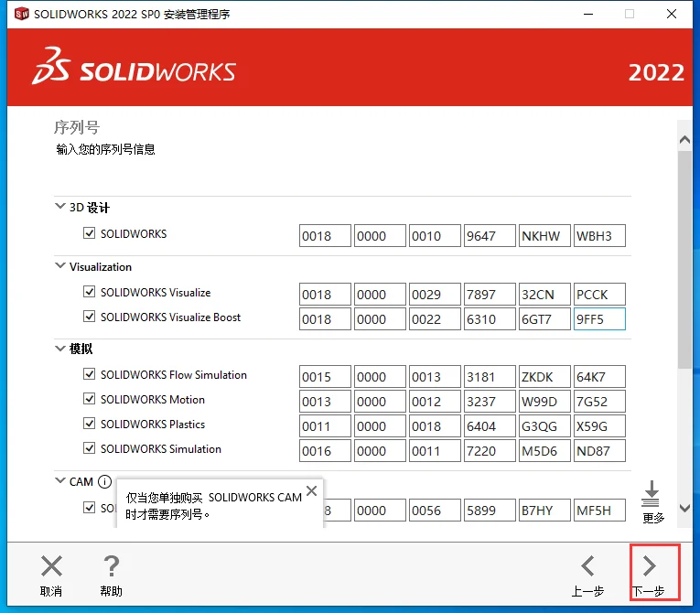The width and height of the screenshot is (700, 613).
Task: Collapse the 3D 设计 section
Action: 59,206
